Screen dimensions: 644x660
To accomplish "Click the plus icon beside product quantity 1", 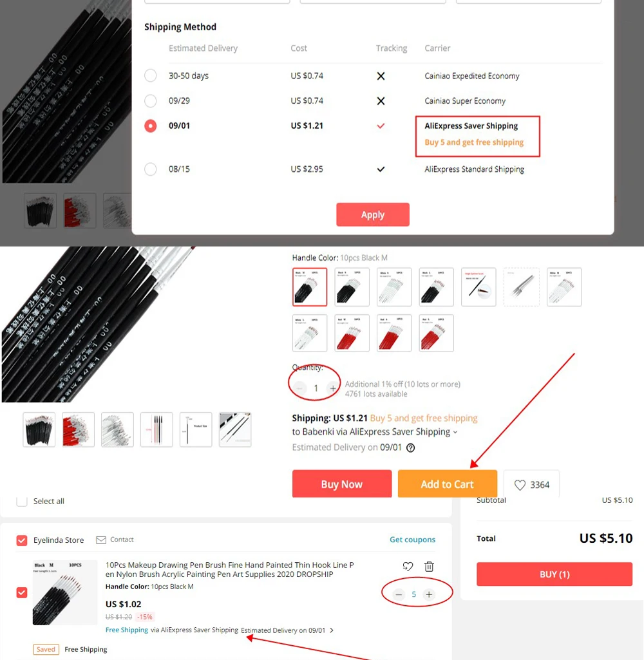I will click(332, 388).
